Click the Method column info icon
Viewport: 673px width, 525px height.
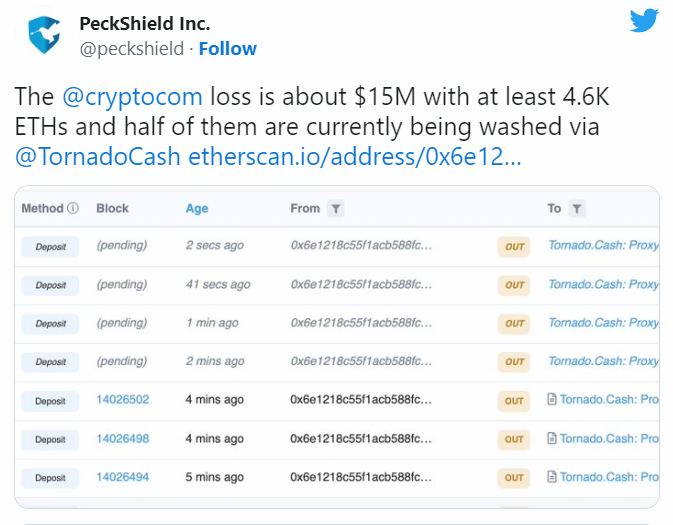click(73, 209)
